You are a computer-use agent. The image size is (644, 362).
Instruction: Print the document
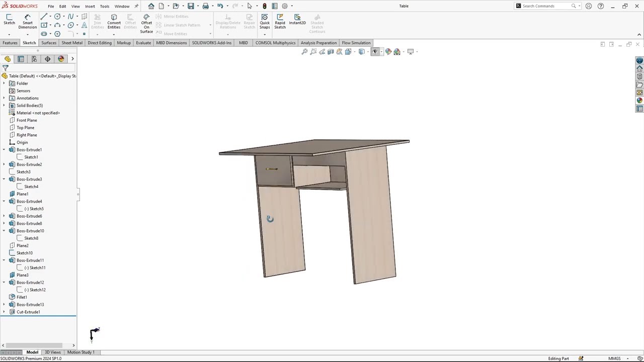(205, 6)
